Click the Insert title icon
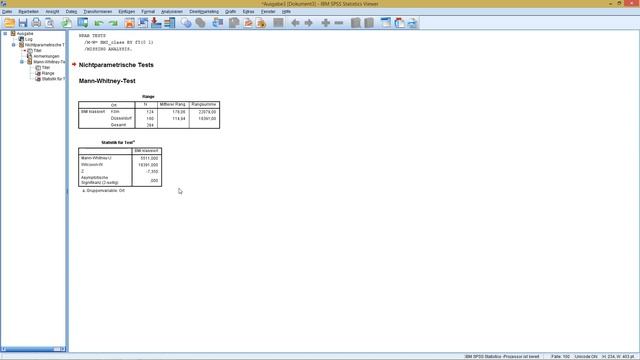This screenshot has width=640, height=360. 399,23
